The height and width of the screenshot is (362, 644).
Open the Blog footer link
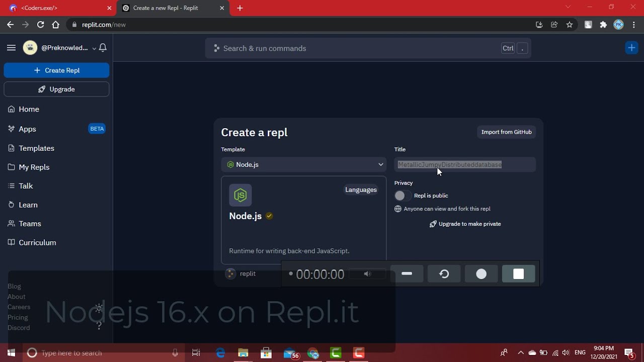14,286
